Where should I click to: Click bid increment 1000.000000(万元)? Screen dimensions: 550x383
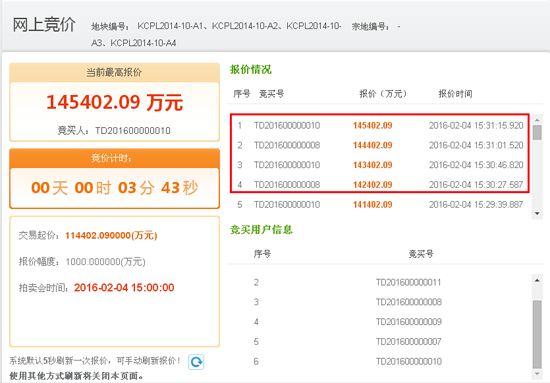click(x=106, y=262)
